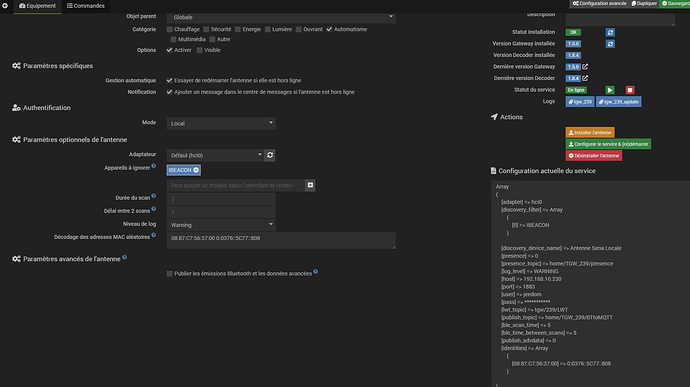Open the tgw_239 log
690x387 pixels.
coord(580,102)
